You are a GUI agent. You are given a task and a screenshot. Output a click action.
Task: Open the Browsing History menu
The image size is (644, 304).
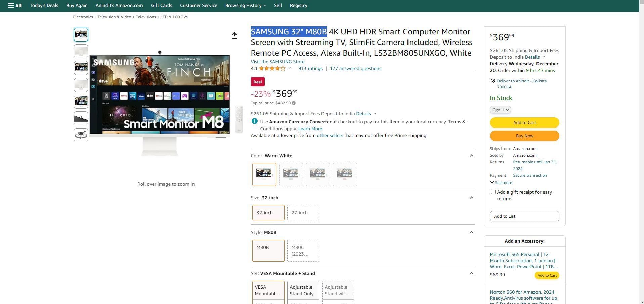245,6
